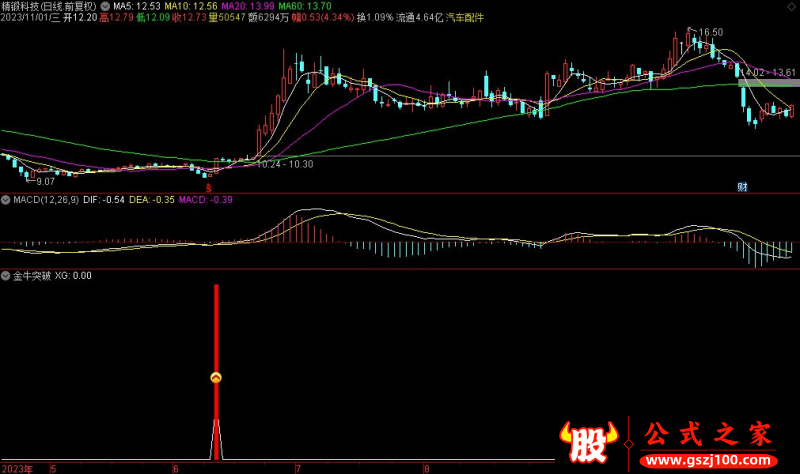Click the volume value 量50547
Image resolution: width=800 pixels, height=474 pixels.
tap(227, 17)
